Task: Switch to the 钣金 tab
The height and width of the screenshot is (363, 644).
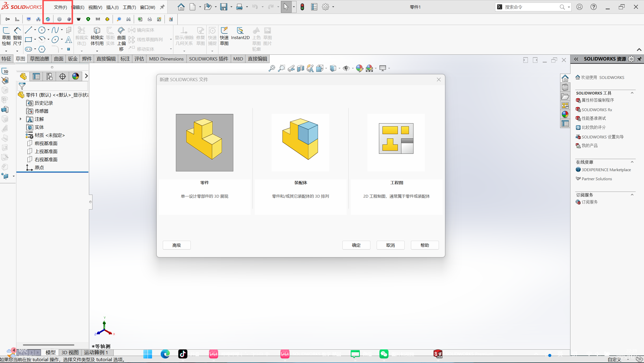Action: click(x=73, y=59)
